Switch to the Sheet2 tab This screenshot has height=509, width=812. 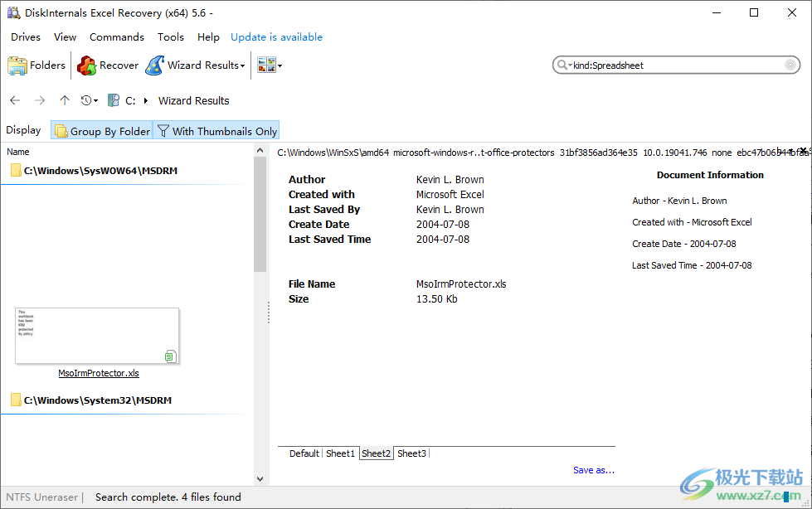(x=376, y=453)
